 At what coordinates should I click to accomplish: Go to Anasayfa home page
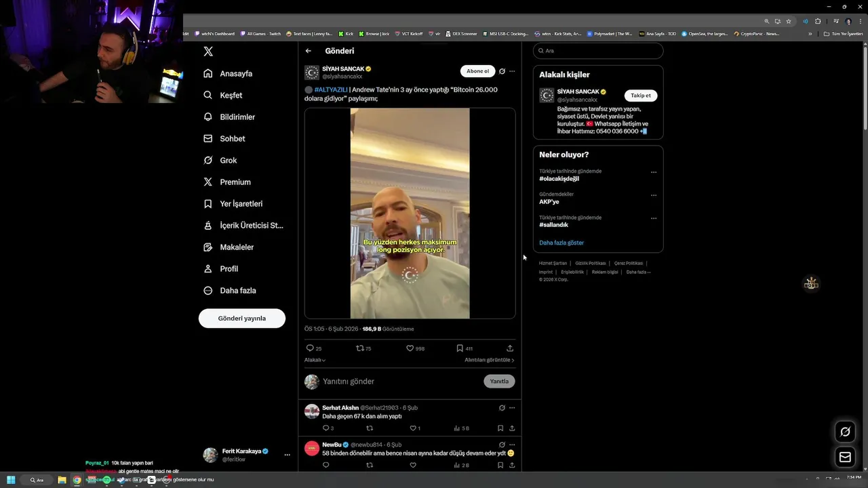[228, 73]
